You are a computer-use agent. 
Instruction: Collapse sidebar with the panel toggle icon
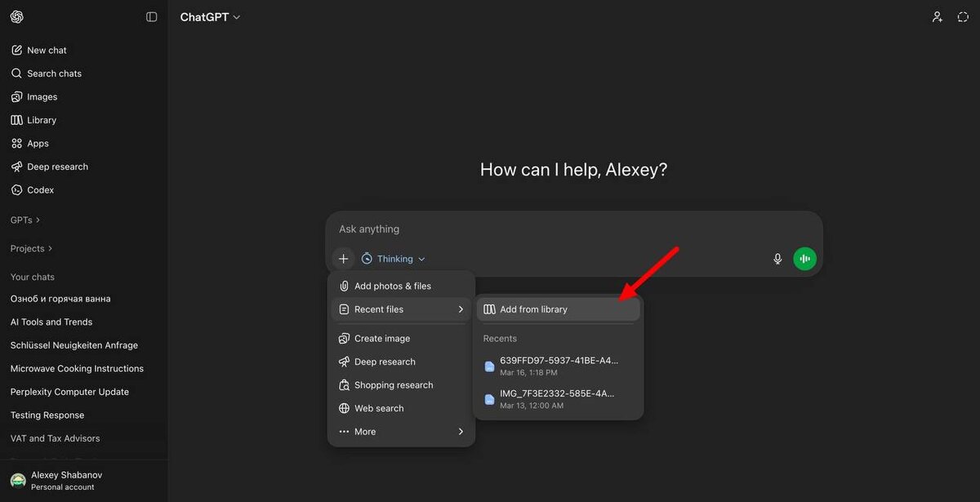pyautogui.click(x=151, y=17)
